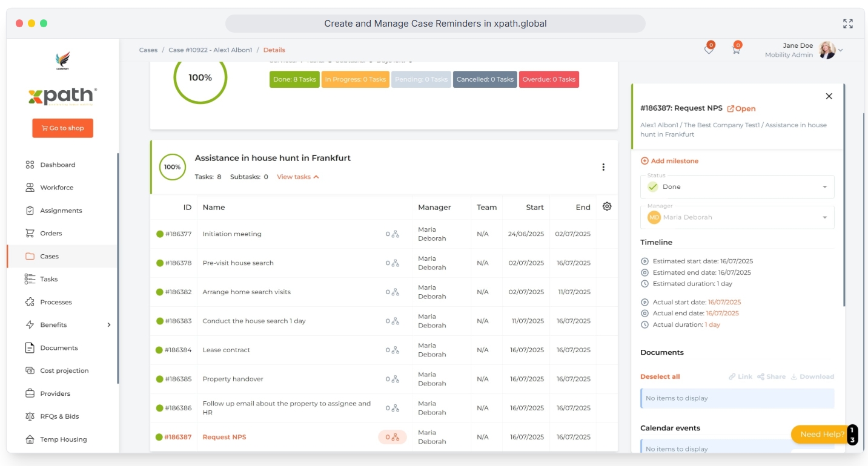
Task: Click the fullscreen expand icon at top right
Action: tap(847, 24)
